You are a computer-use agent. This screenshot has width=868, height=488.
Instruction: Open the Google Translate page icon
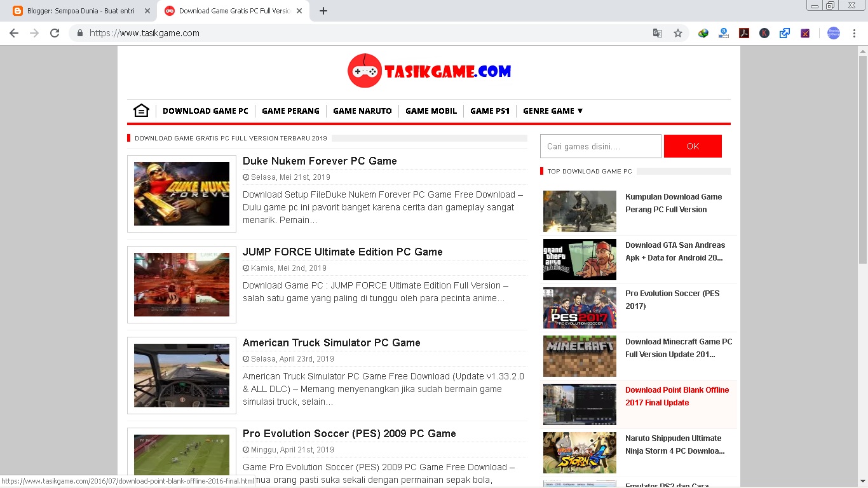pos(658,33)
